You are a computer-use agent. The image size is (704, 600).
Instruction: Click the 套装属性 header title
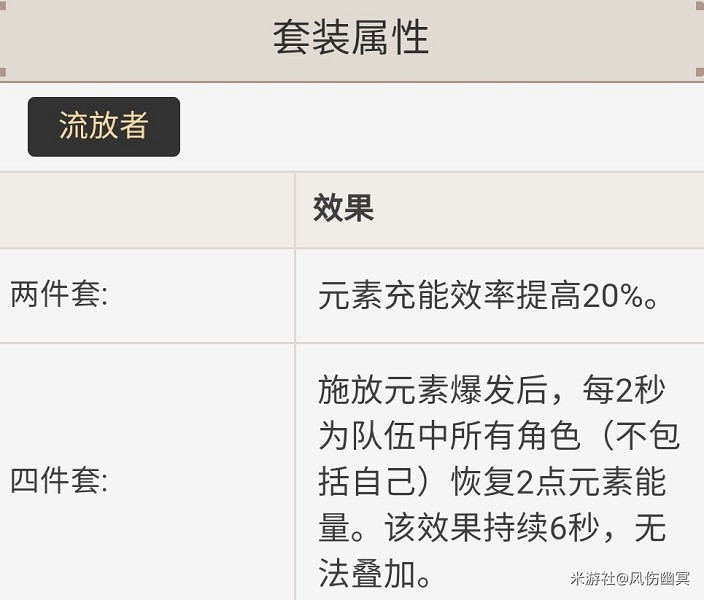(x=351, y=38)
